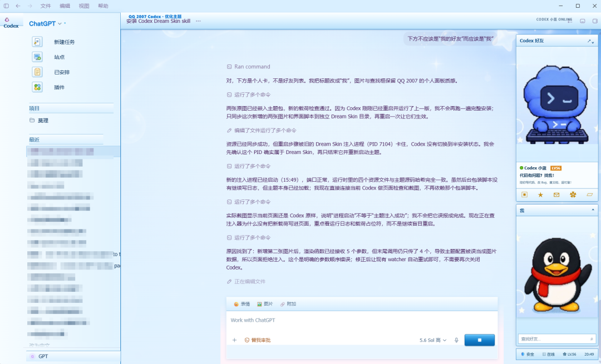Open the 编辑 menu
Screen dimensions: 601x364
coord(65,6)
